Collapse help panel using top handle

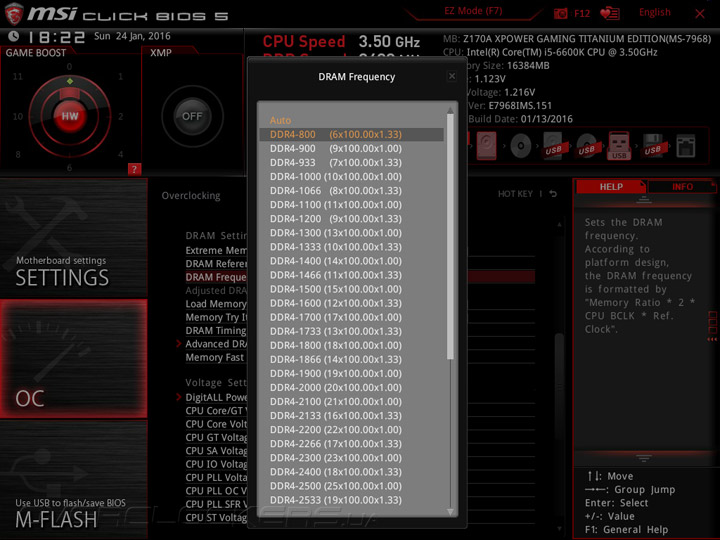[x=644, y=200]
